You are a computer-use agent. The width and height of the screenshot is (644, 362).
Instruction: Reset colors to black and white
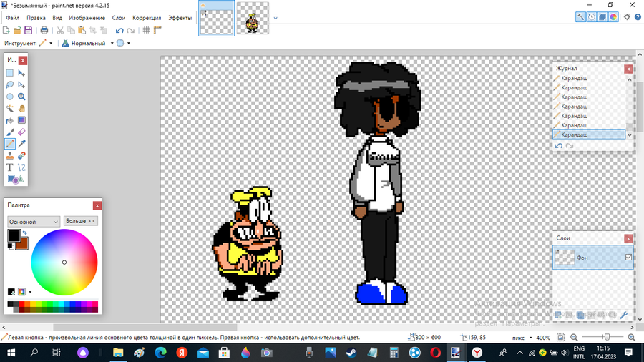point(10,246)
